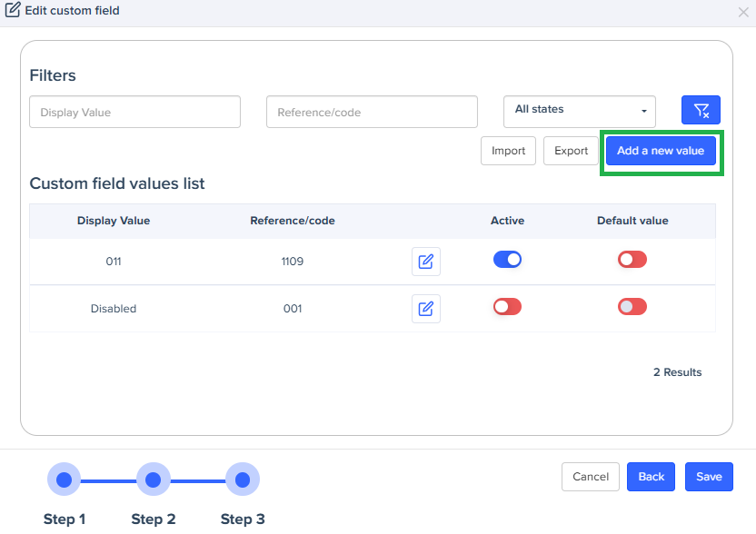Toggle Active switch for value 011
756x534 pixels.
click(507, 260)
